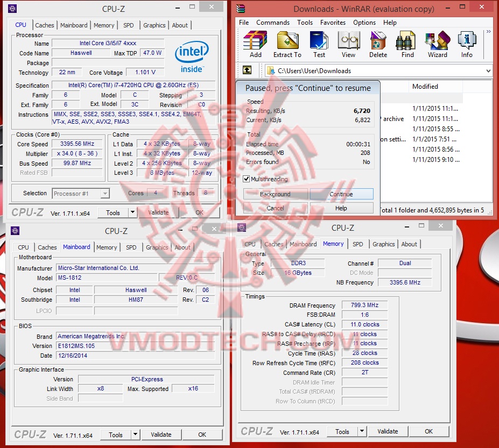499x448 pixels.
Task: Click the WinRAR title bar app icon
Action: pos(241,9)
